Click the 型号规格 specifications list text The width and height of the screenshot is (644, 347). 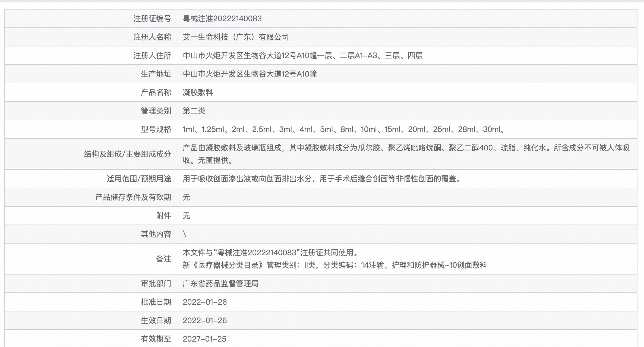pos(344,129)
